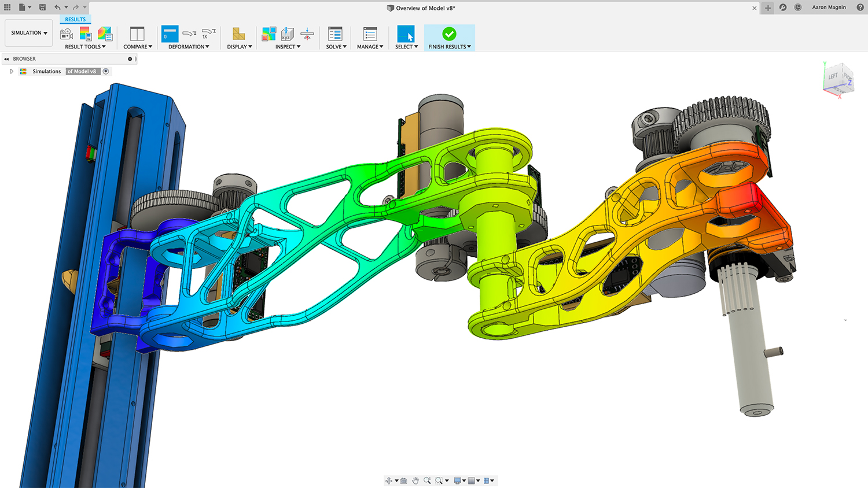The height and width of the screenshot is (488, 868).
Task: Click the Save icon
Action: tap(42, 8)
